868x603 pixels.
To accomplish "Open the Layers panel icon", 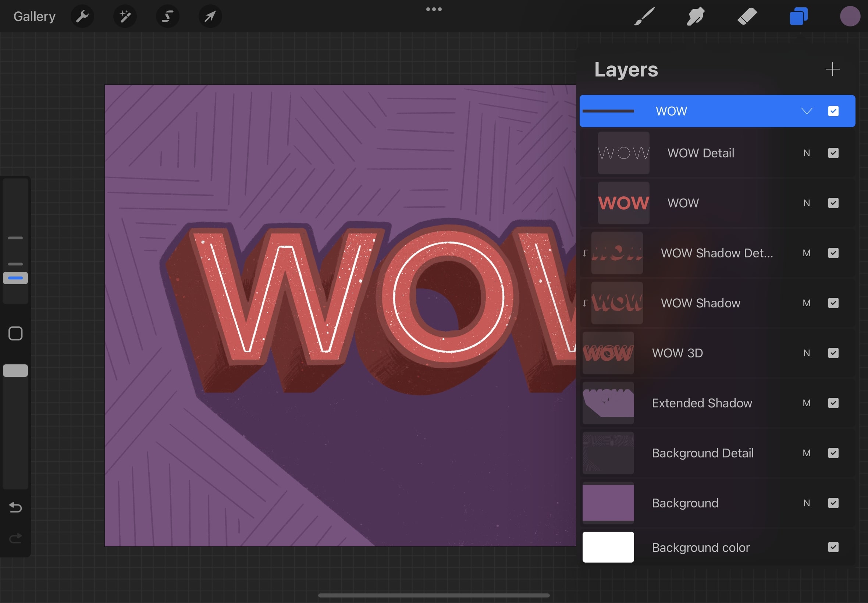I will pyautogui.click(x=798, y=16).
